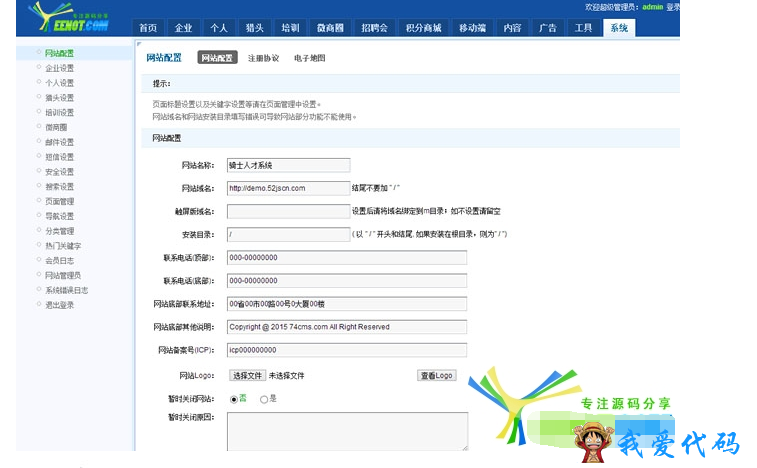
Task: Open 页面管理 in the sidebar
Action: pyautogui.click(x=59, y=201)
